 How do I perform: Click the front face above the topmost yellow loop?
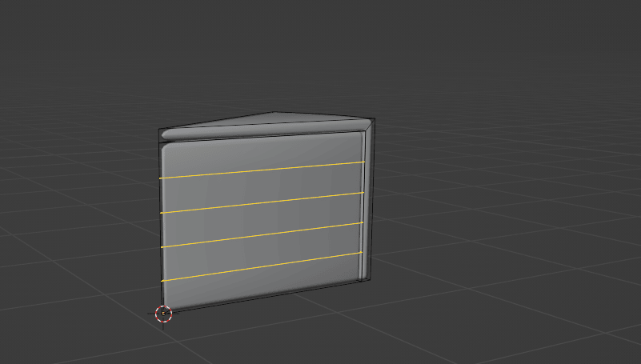262,154
